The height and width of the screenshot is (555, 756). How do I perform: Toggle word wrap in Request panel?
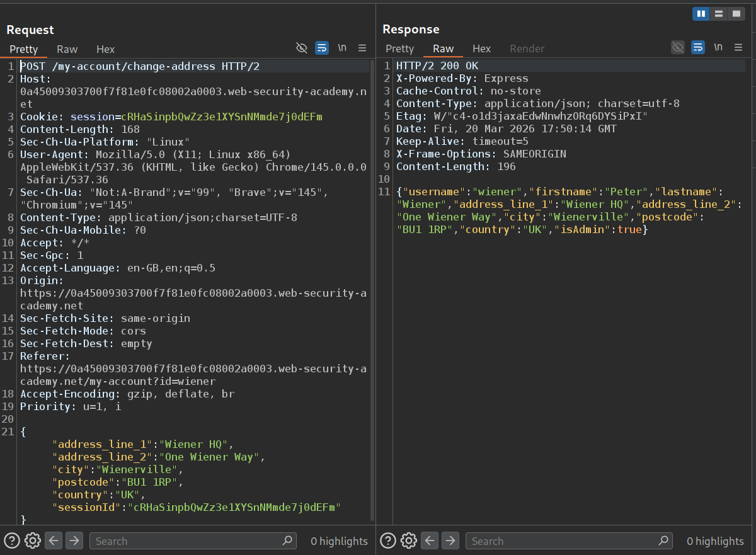(x=322, y=48)
